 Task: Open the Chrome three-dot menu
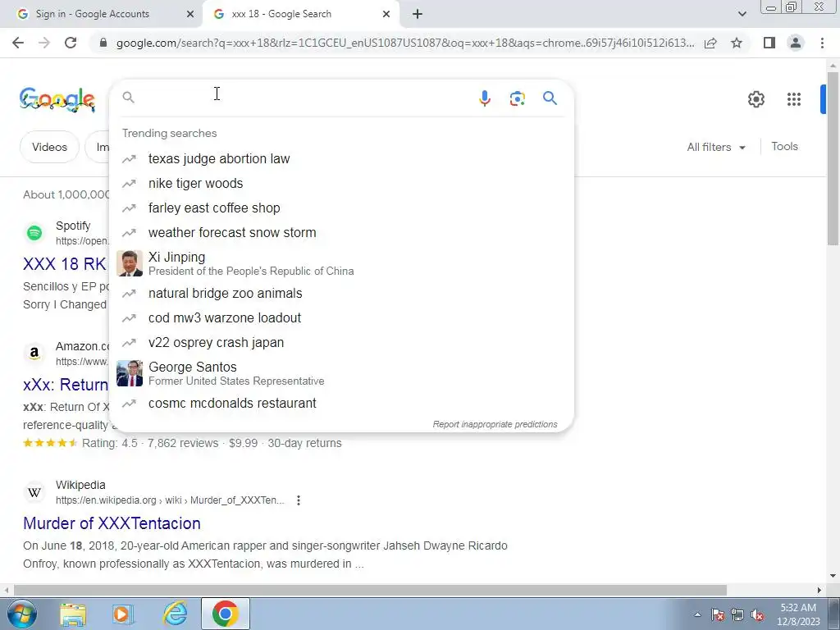click(x=822, y=43)
